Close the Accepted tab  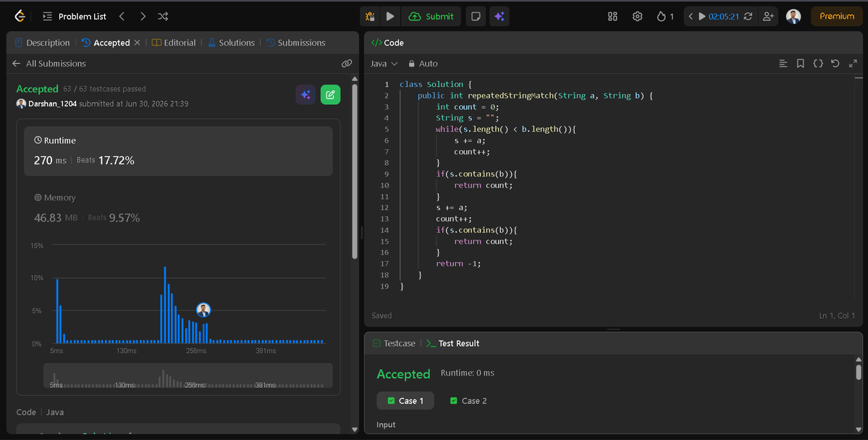pos(138,43)
